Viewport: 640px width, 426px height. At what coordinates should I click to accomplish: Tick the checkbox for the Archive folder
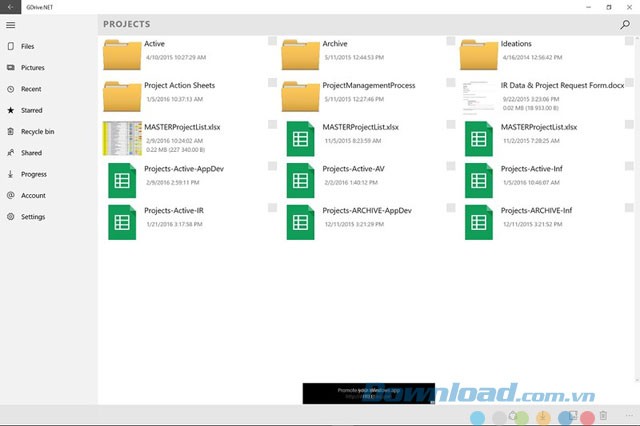[451, 41]
